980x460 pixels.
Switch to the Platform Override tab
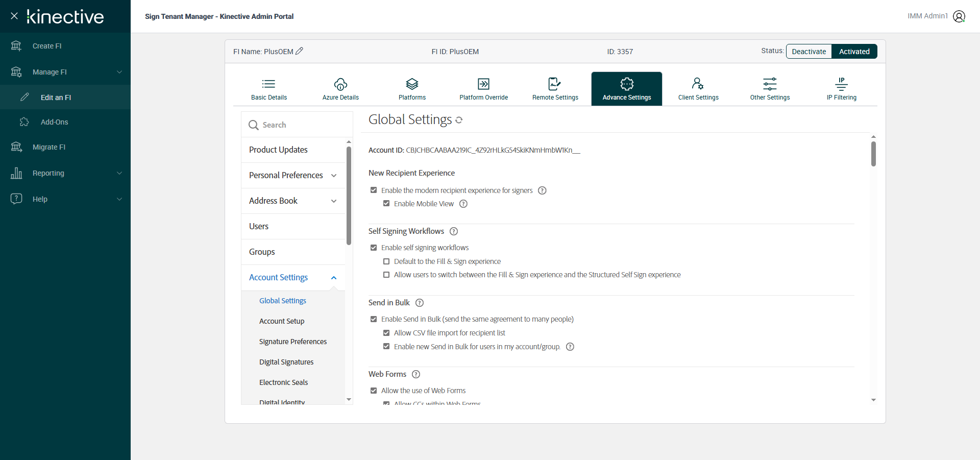tap(483, 89)
